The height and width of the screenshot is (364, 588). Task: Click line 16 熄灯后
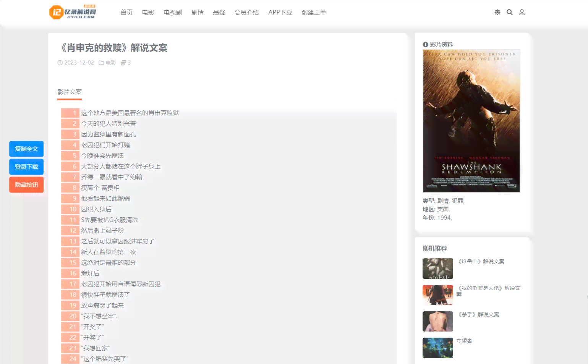coord(90,273)
